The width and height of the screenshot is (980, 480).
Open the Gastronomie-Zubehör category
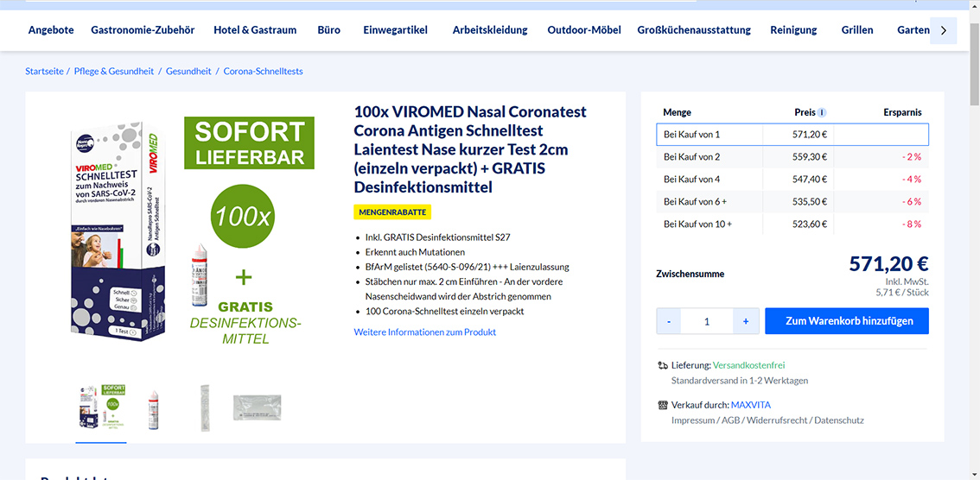point(143,30)
